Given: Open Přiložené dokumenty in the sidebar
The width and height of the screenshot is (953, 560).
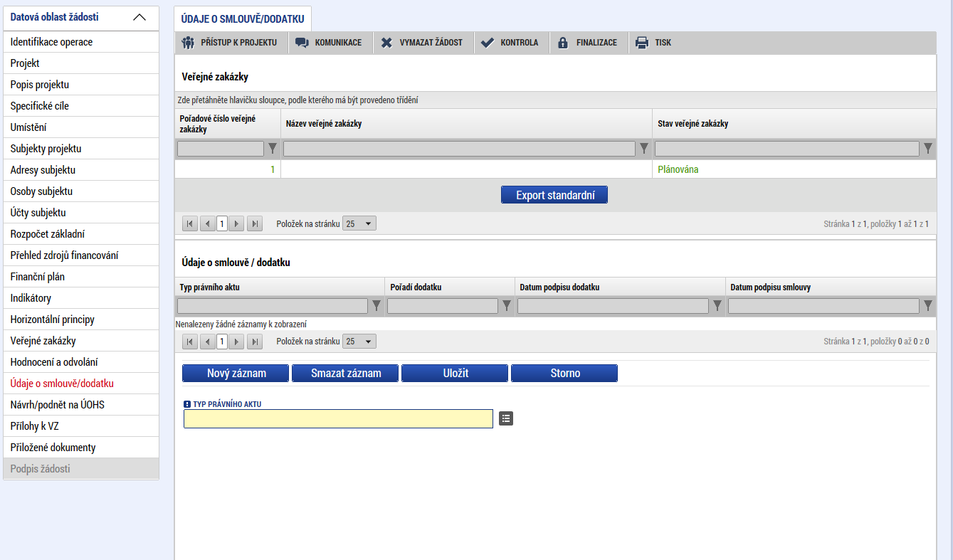Looking at the screenshot, I should [x=81, y=448].
